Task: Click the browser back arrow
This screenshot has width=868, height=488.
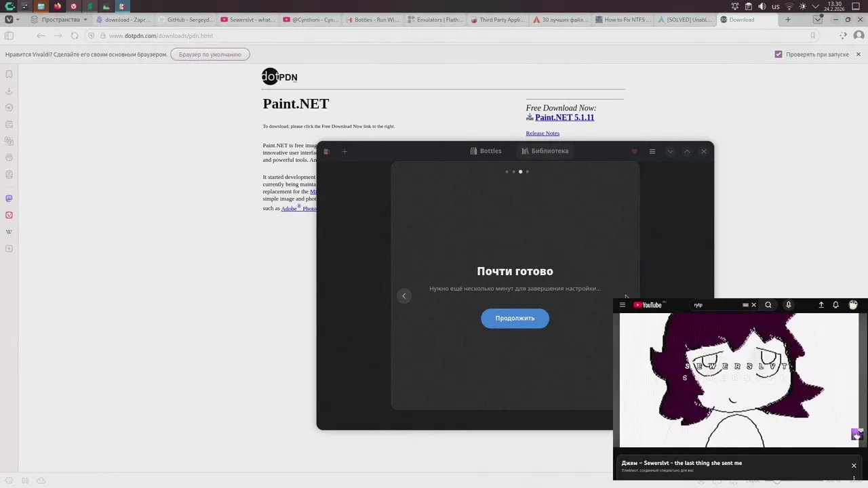Action: tap(41, 36)
